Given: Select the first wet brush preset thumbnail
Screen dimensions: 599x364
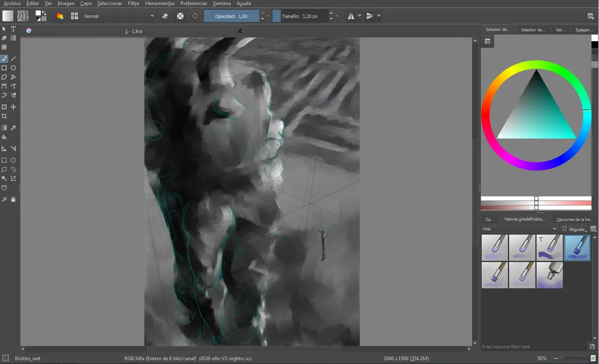Looking at the screenshot, I should click(x=495, y=248).
